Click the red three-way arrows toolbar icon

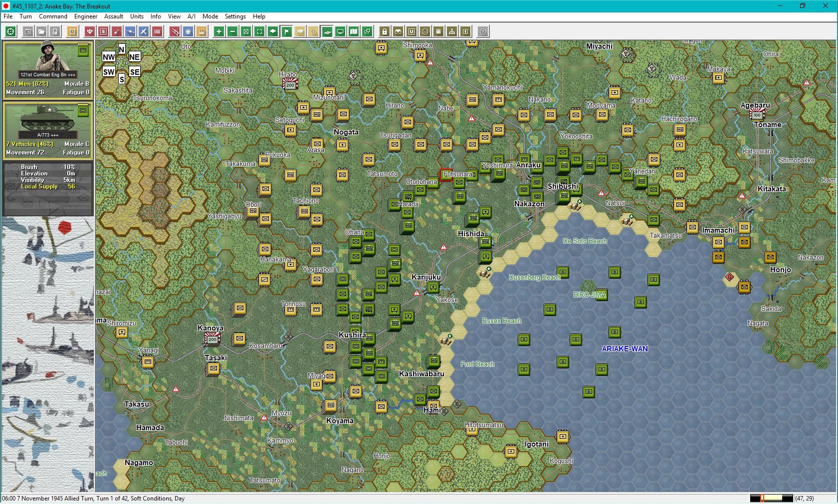click(90, 32)
